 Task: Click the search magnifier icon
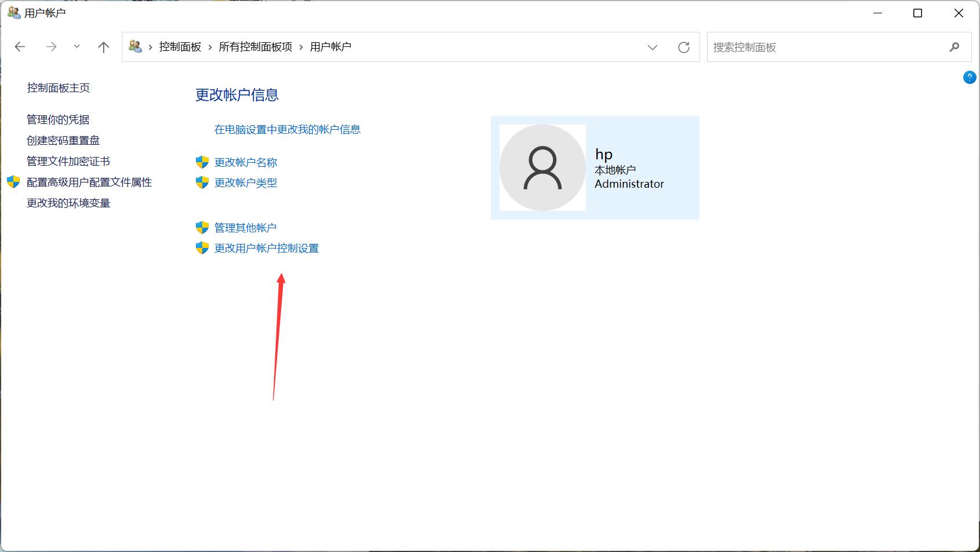coord(954,47)
